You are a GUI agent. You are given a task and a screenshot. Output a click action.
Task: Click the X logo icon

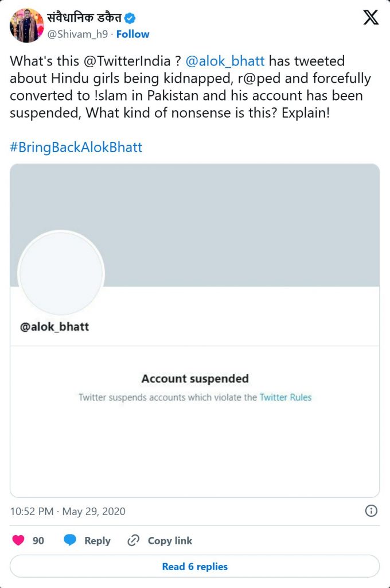tap(371, 17)
